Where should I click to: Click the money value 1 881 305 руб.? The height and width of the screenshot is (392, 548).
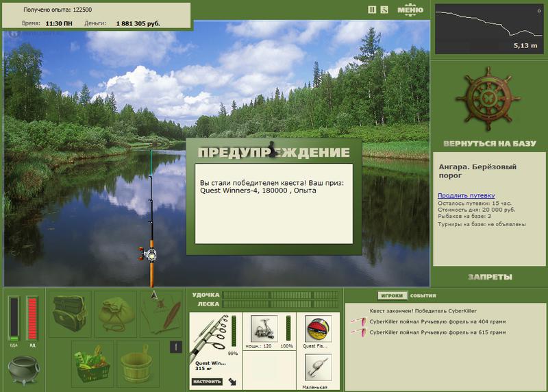138,23
